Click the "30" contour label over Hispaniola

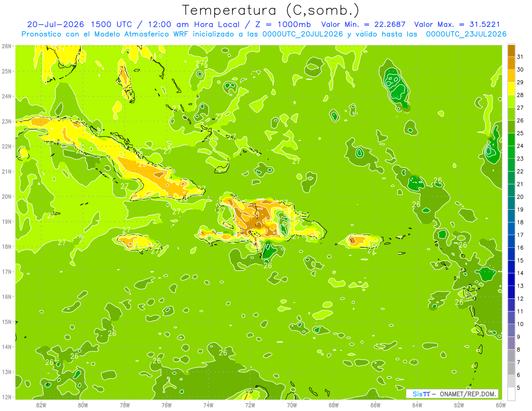click(x=255, y=215)
